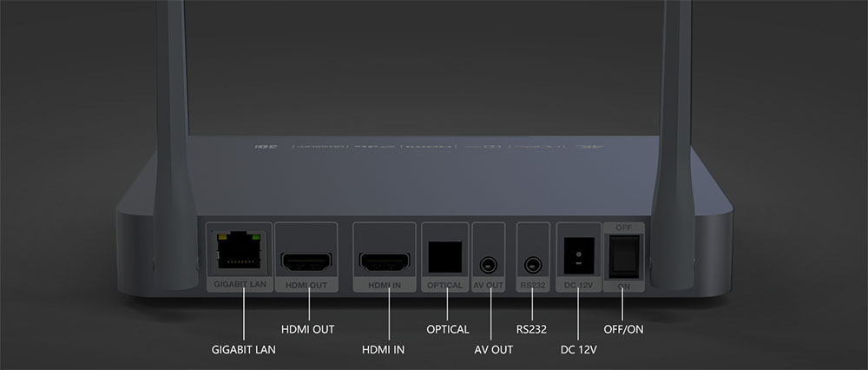Click the round AV OUT jack
Viewport: 868px width, 370px height.
(488, 265)
